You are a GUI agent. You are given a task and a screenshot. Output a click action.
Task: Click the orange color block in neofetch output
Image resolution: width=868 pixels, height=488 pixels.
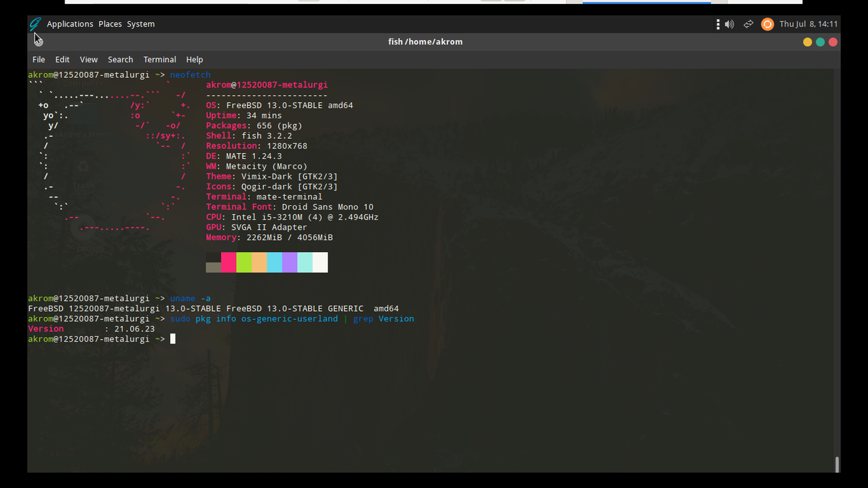coord(259,262)
